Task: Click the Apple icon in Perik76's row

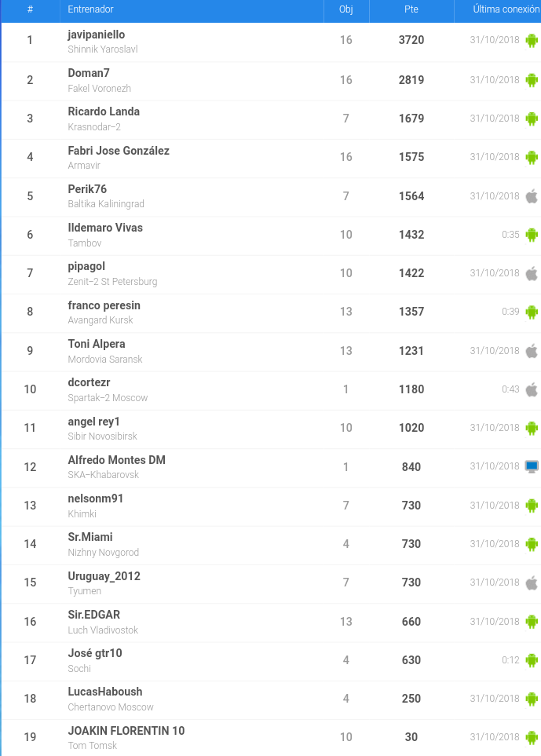Action: [532, 196]
